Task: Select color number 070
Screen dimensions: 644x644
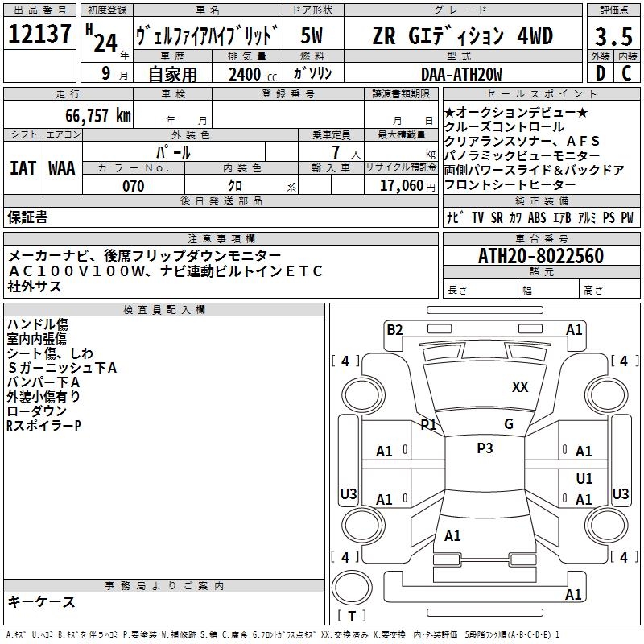Action: tap(133, 186)
